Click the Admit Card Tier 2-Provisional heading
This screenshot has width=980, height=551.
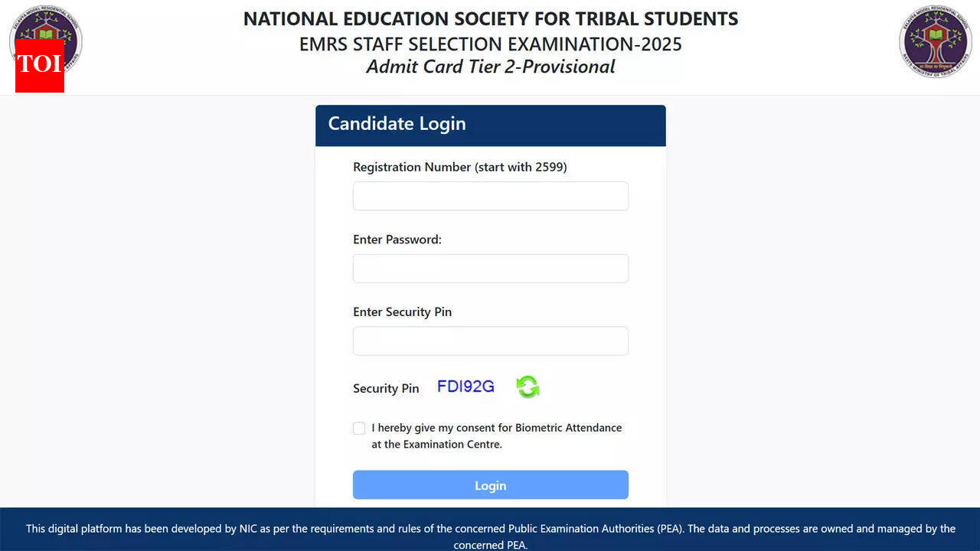pyautogui.click(x=490, y=67)
